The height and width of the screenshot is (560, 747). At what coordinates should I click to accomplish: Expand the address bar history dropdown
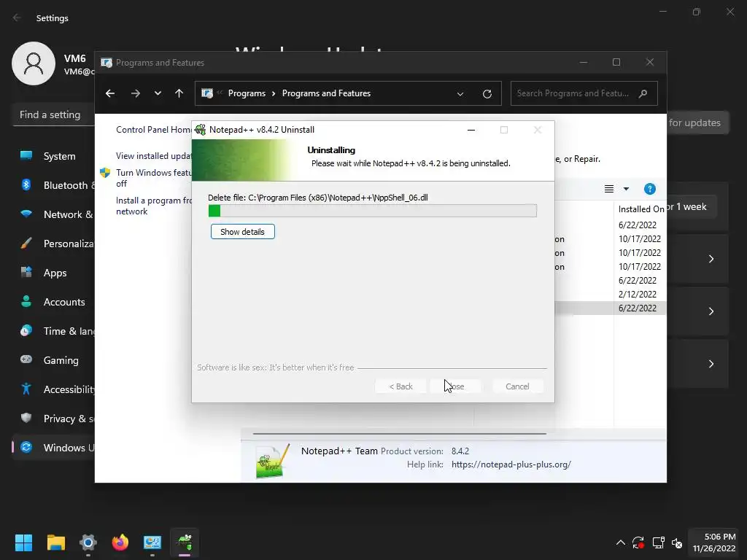[x=460, y=94]
